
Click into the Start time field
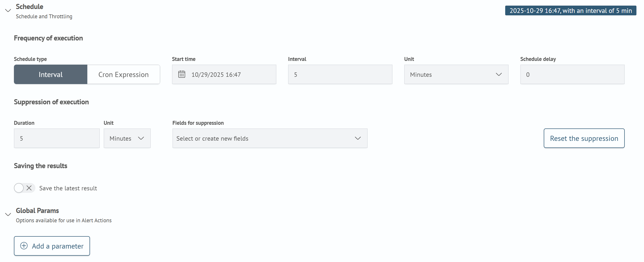tap(230, 74)
